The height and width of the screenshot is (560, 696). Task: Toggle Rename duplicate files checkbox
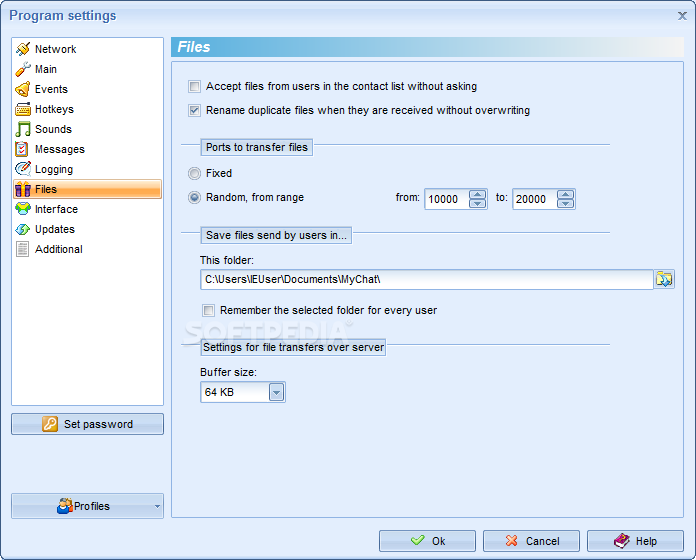(x=195, y=111)
